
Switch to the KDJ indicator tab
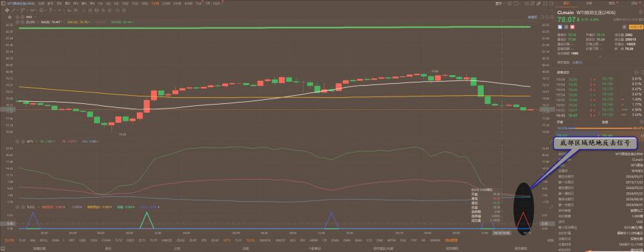click(x=292, y=240)
